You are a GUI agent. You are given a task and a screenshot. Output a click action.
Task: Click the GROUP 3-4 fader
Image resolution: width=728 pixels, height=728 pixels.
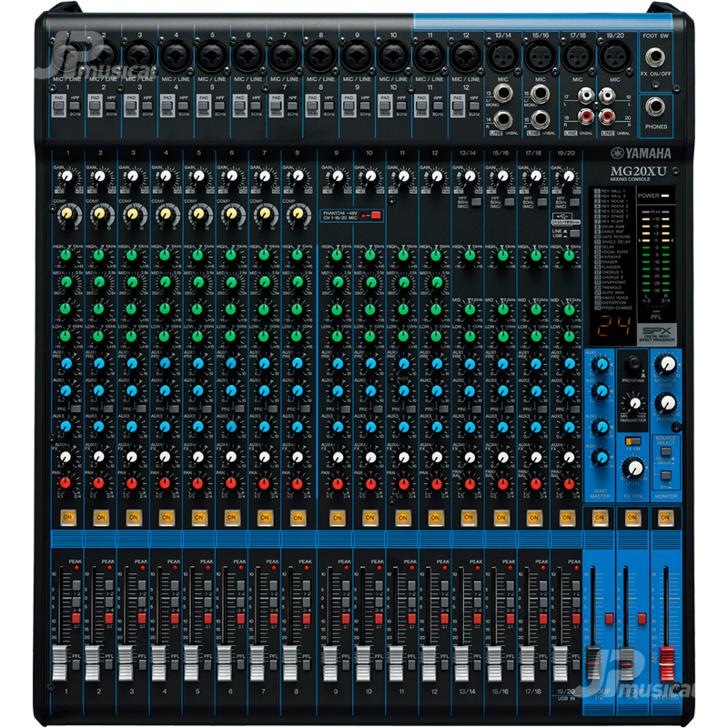pos(626,663)
